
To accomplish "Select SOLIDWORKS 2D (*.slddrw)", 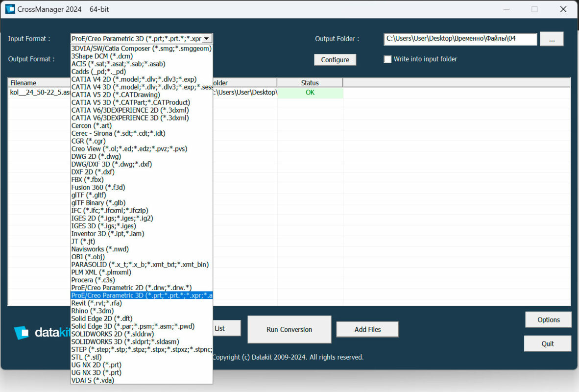I will click(x=142, y=334).
